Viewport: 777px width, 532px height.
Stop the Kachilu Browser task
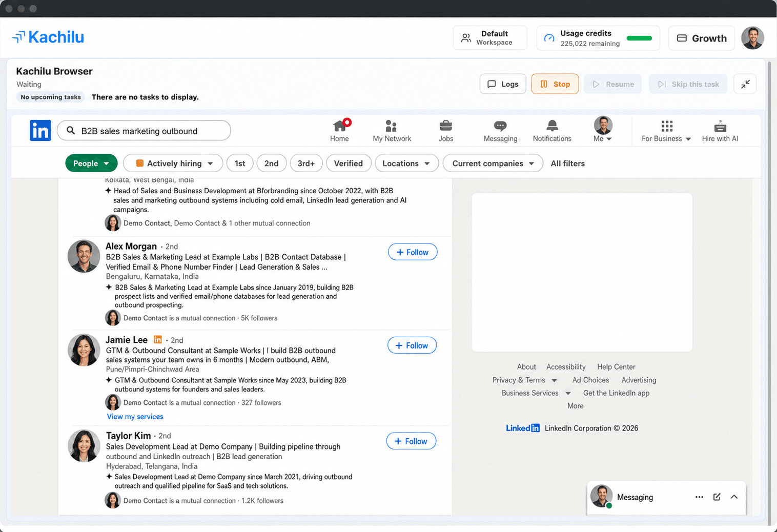click(555, 84)
